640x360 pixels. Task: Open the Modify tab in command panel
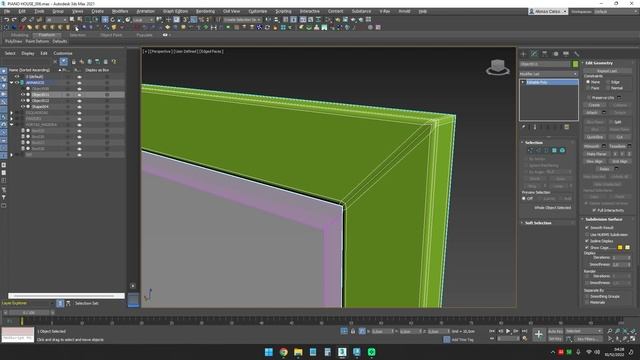[x=534, y=54]
